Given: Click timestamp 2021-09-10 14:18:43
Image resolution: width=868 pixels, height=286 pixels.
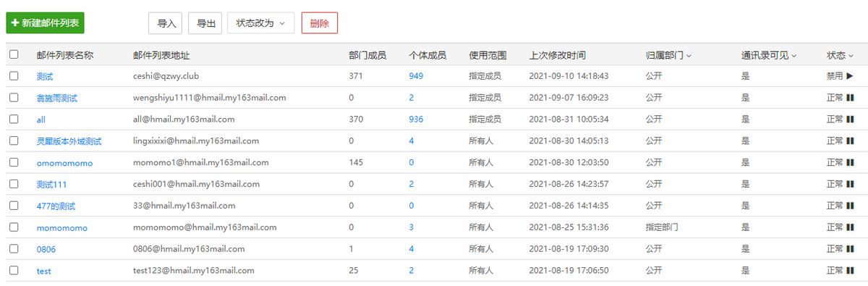Looking at the screenshot, I should (569, 76).
